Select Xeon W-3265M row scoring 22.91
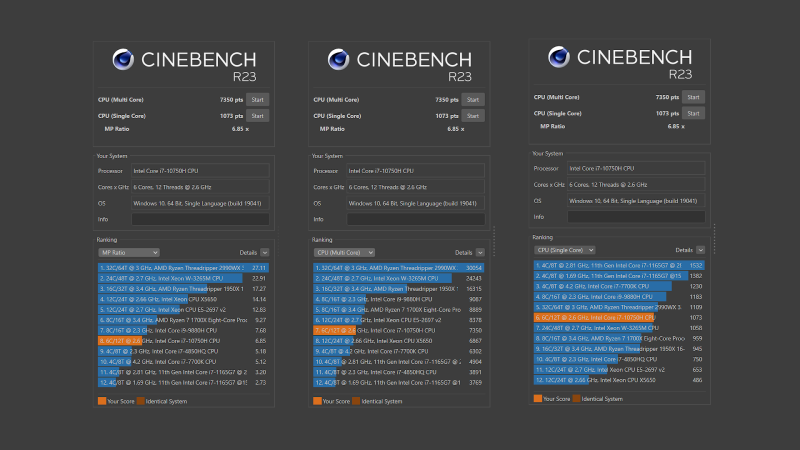 coord(183,279)
